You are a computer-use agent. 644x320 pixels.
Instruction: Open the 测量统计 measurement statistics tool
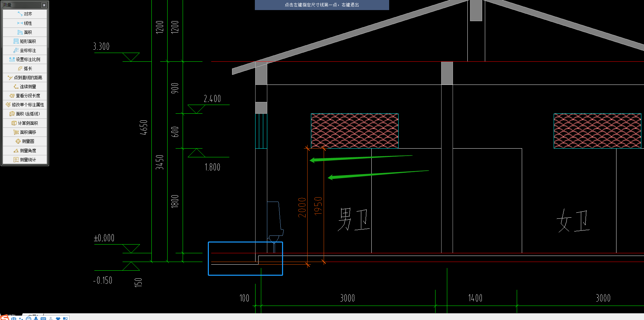tap(25, 160)
